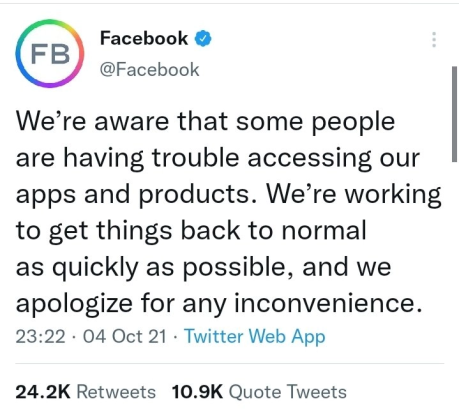Click the Retweets label
Image resolution: width=459 pixels, height=420 pixels.
pos(116,392)
